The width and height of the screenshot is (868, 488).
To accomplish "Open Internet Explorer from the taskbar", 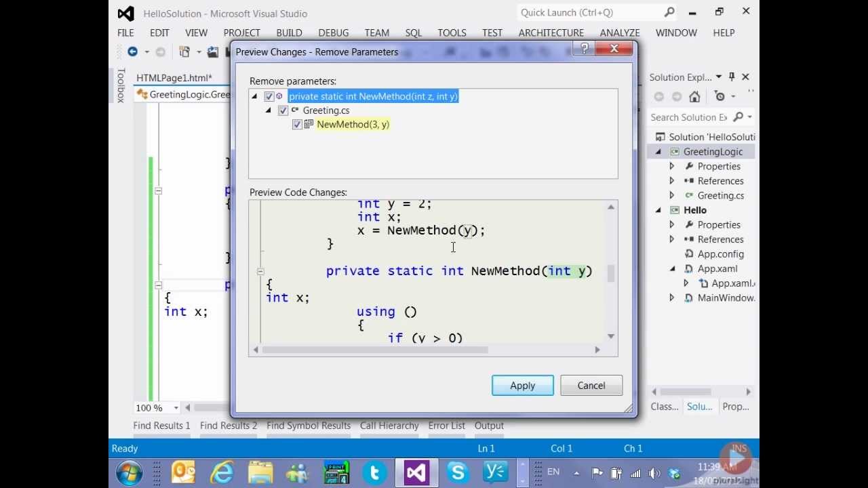I will (222, 472).
